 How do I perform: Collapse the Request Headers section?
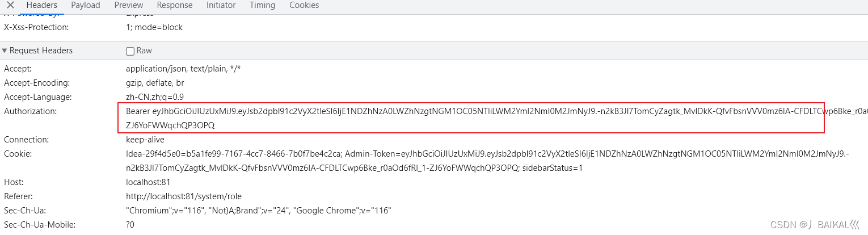tap(5, 51)
